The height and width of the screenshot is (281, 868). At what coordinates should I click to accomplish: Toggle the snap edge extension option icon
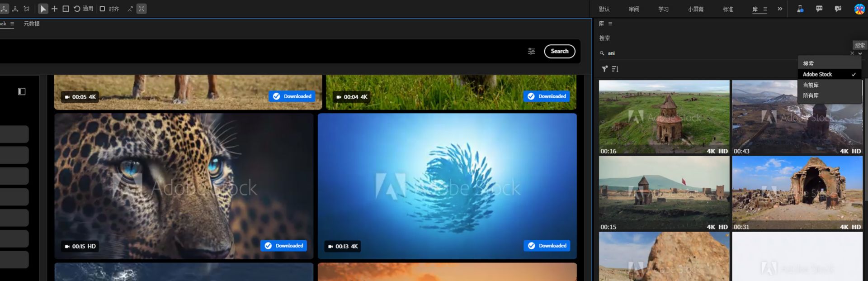tap(130, 9)
